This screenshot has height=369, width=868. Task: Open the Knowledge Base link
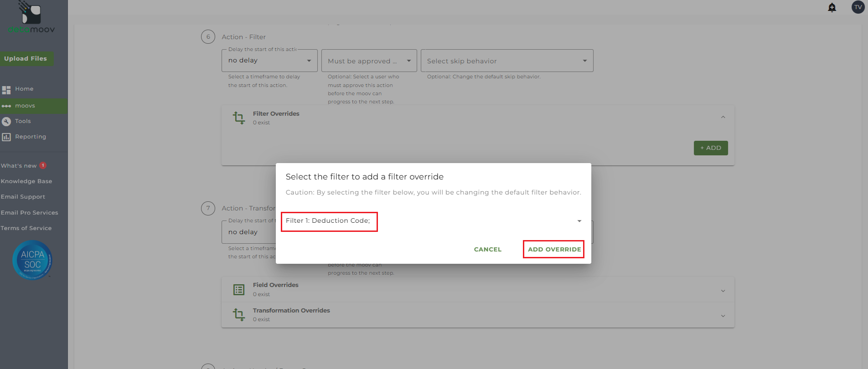[x=26, y=181]
